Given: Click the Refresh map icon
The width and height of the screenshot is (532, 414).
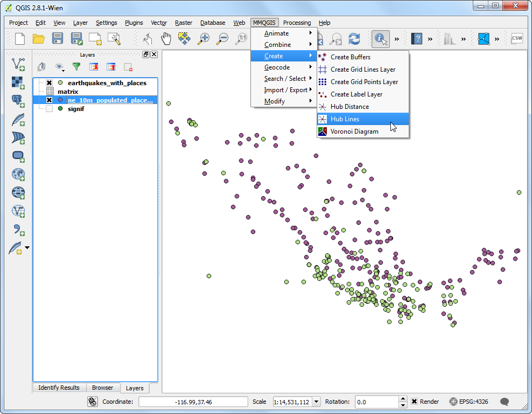Looking at the screenshot, I should tap(354, 39).
